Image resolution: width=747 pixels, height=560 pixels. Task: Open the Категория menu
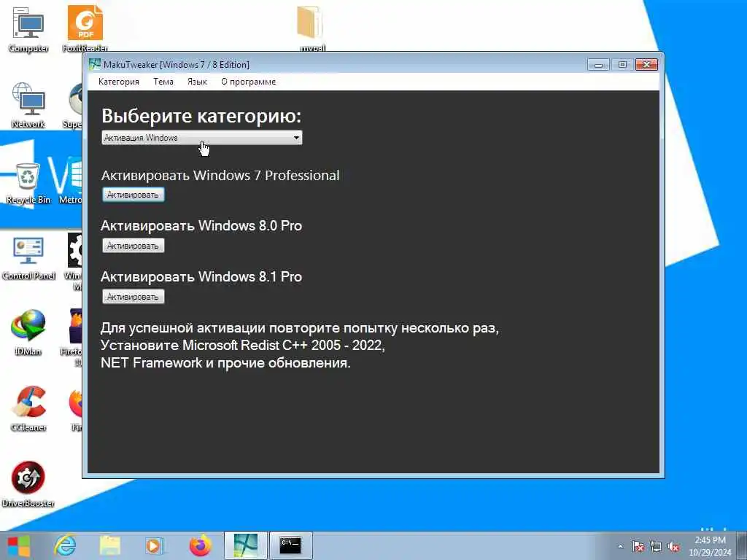119,82
